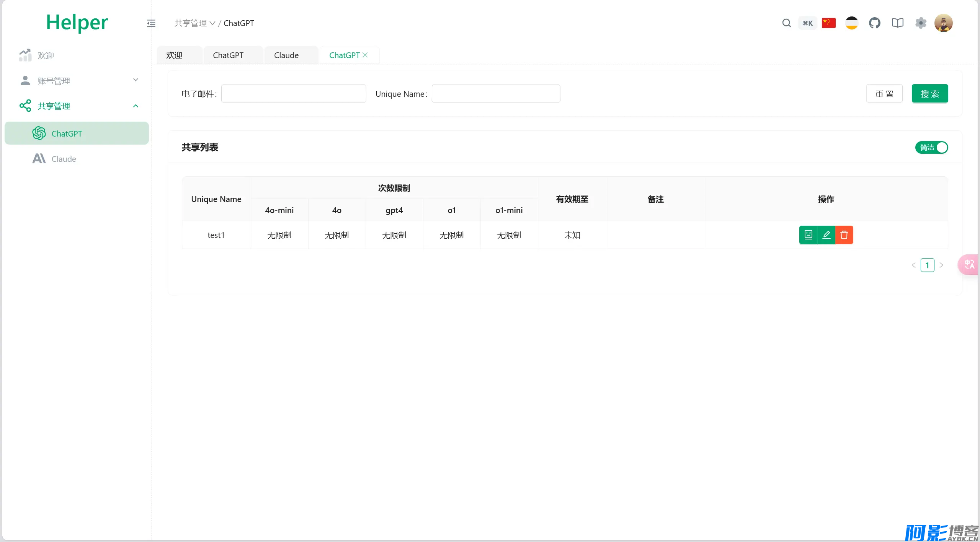Click the 4o column header

point(337,210)
